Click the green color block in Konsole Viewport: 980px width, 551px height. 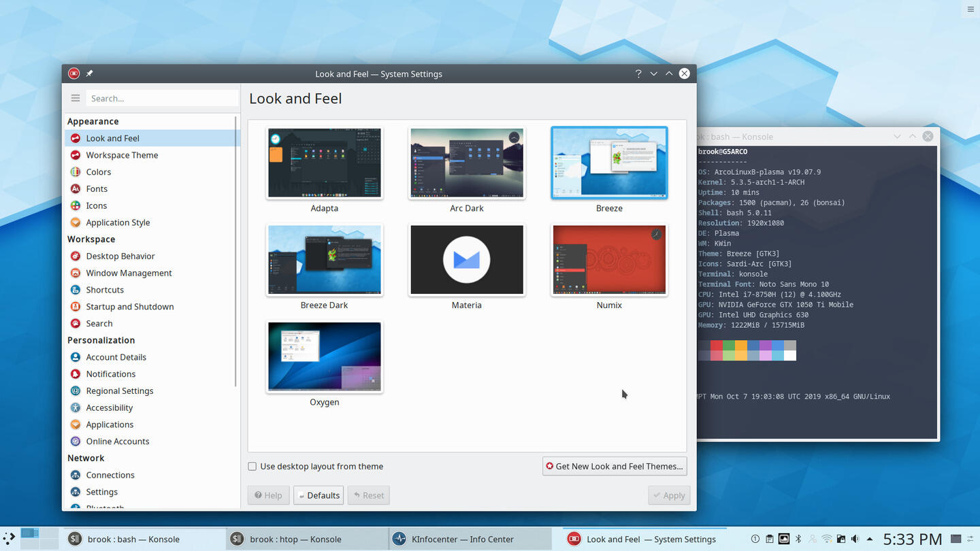coord(729,346)
